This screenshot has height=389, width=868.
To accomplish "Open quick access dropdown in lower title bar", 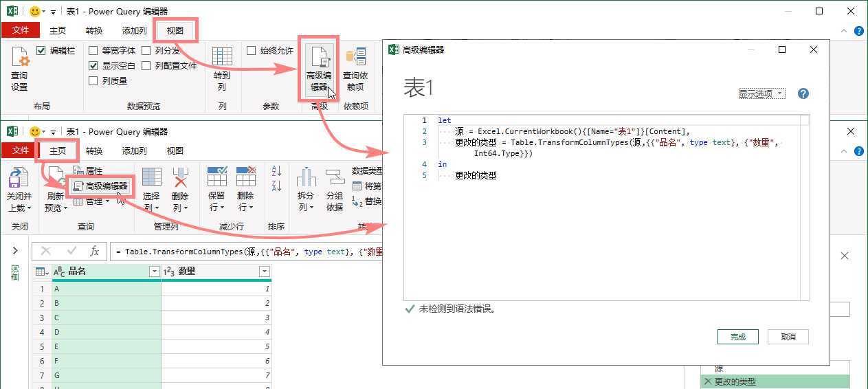I will (53, 132).
